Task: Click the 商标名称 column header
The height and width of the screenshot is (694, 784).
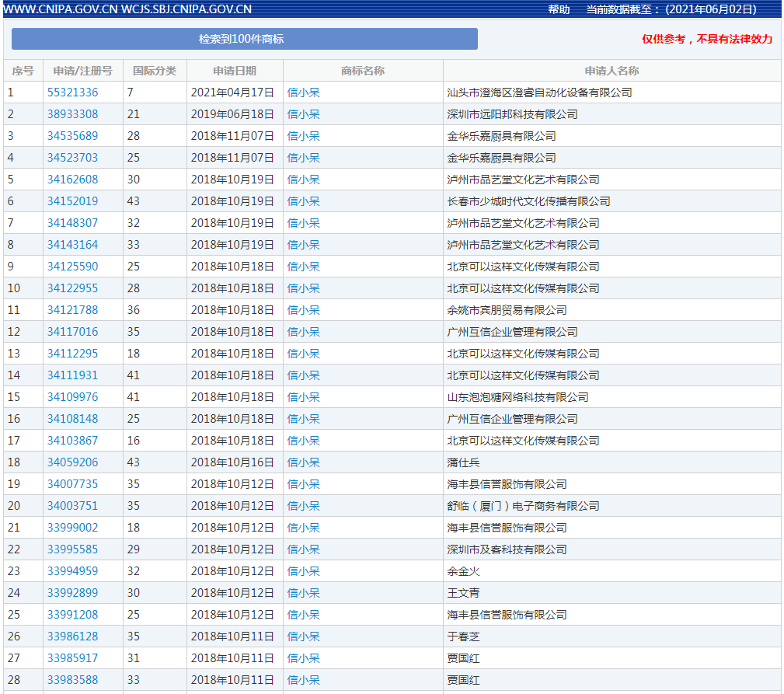Action: coord(363,71)
